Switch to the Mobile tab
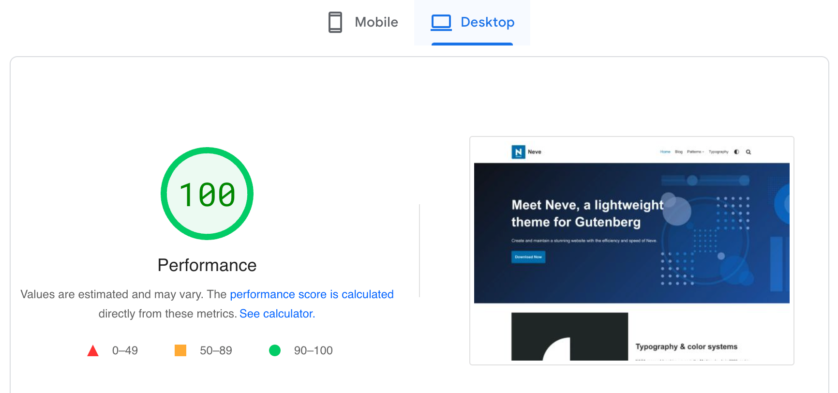 [363, 22]
